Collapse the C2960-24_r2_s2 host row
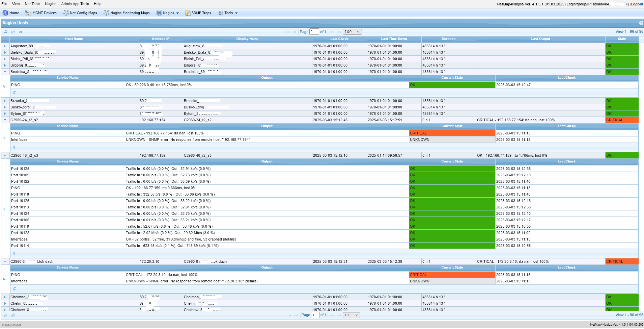644x329 pixels. coord(5,120)
